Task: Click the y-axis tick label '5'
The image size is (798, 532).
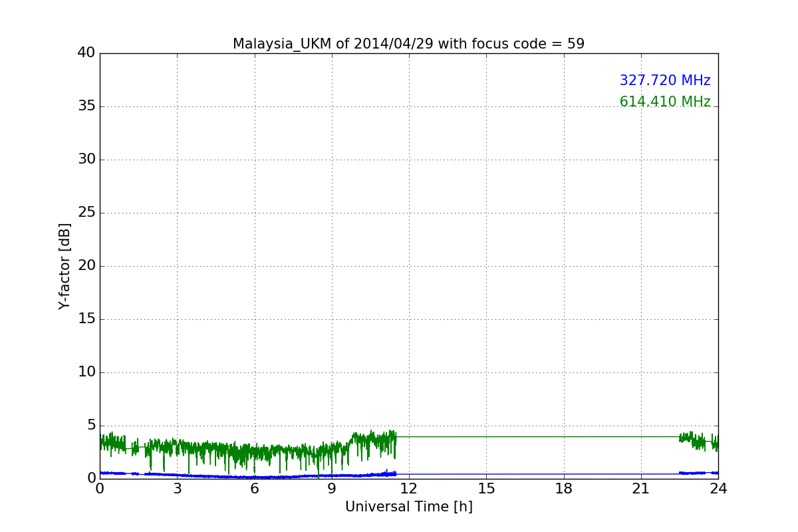Action: (x=91, y=426)
